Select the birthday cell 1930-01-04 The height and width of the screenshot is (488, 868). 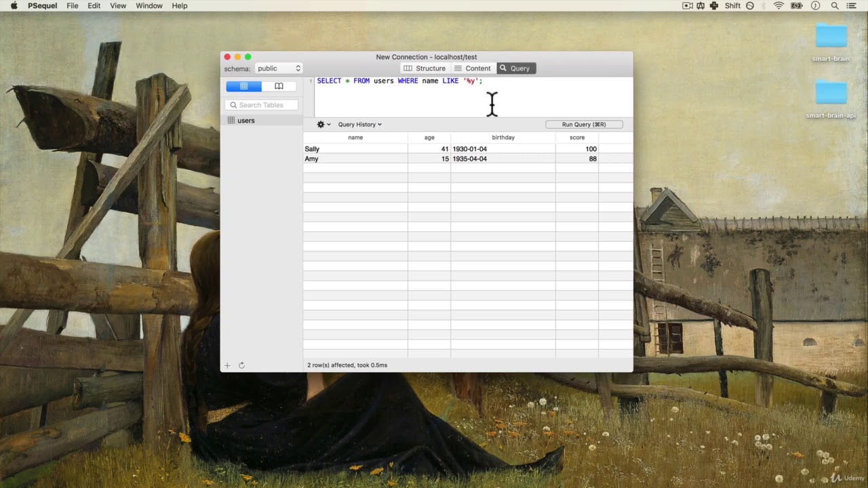coord(503,149)
